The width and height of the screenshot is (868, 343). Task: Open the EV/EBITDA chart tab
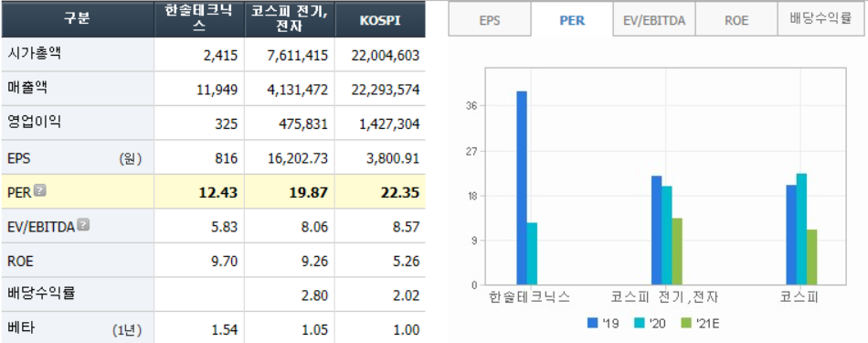click(x=654, y=20)
